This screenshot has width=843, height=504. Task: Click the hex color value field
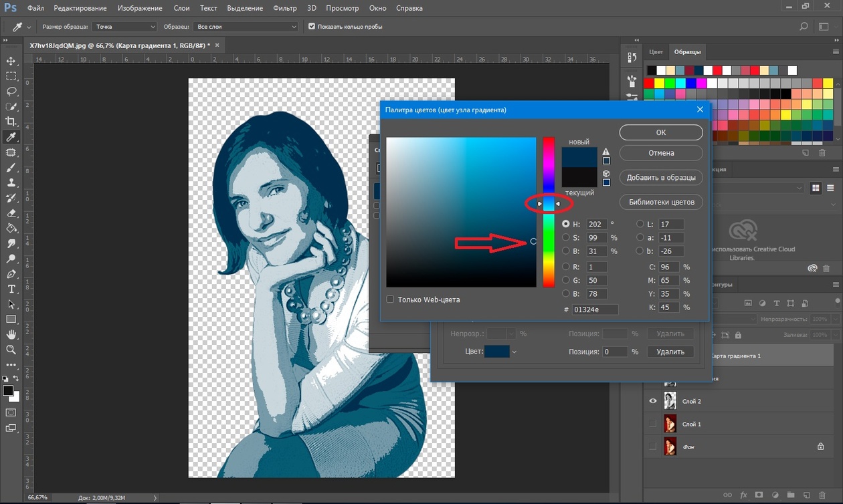click(x=595, y=309)
